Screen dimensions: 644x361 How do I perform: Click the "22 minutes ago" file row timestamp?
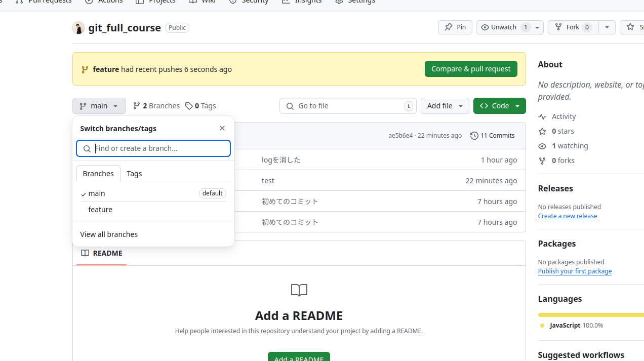491,181
